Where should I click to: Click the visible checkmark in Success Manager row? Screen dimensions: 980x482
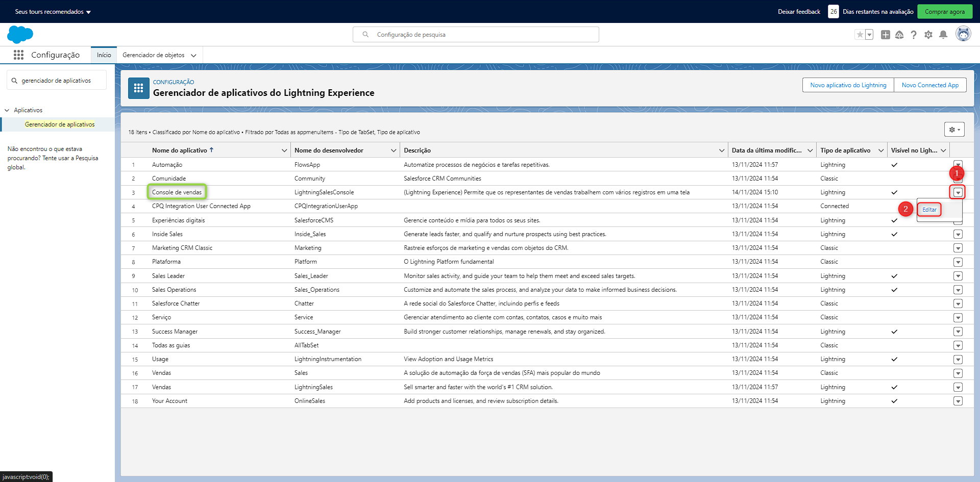point(894,332)
